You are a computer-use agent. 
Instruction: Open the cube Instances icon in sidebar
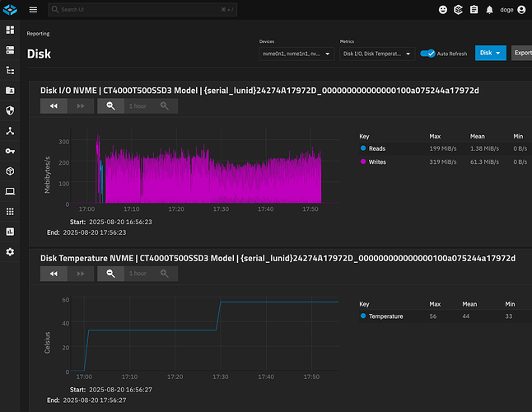pyautogui.click(x=10, y=171)
